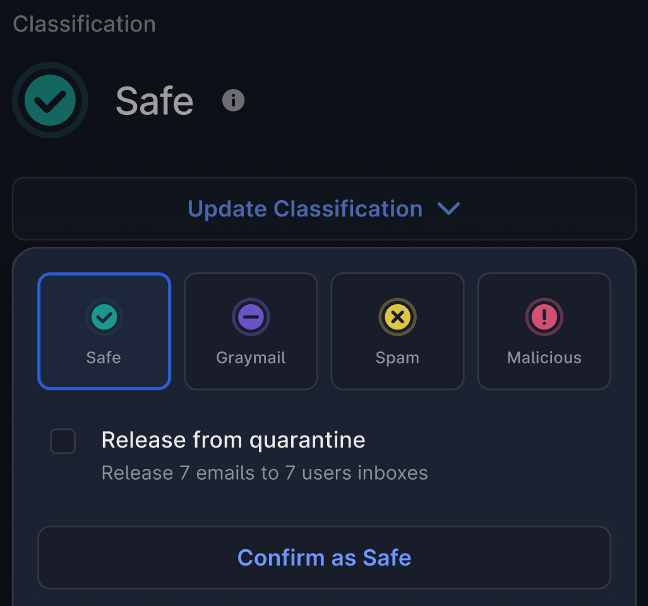Click the large green Safe checkmark badge
Image resolution: width=648 pixels, height=606 pixels.
pos(50,100)
